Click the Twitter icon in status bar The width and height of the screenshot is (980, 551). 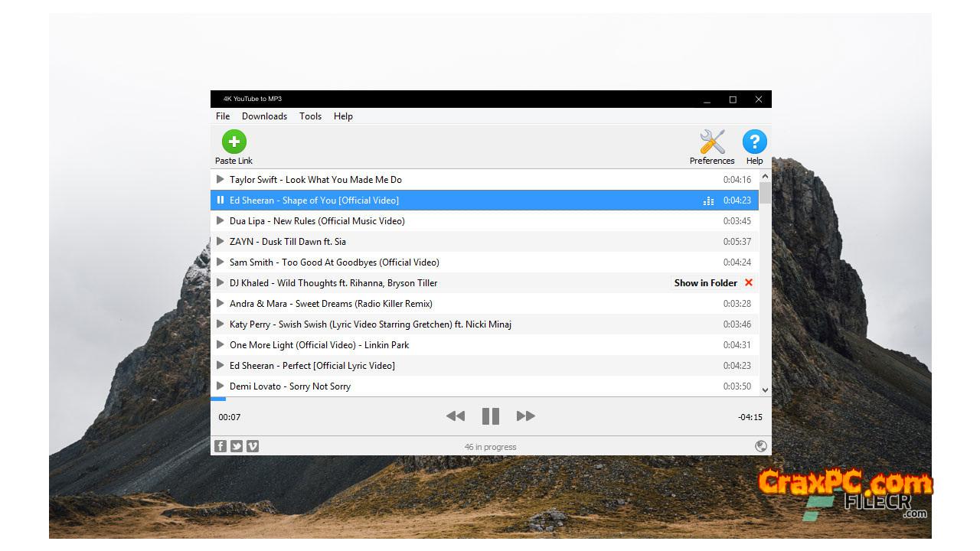[237, 446]
